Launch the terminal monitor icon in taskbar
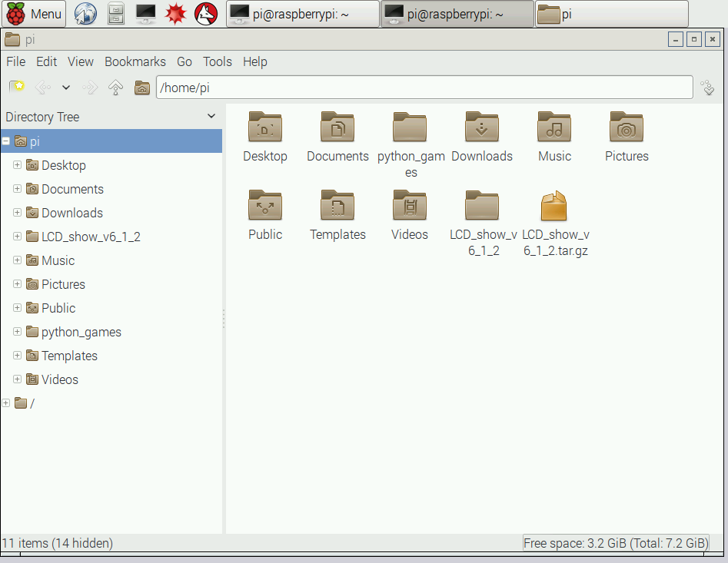 click(146, 14)
